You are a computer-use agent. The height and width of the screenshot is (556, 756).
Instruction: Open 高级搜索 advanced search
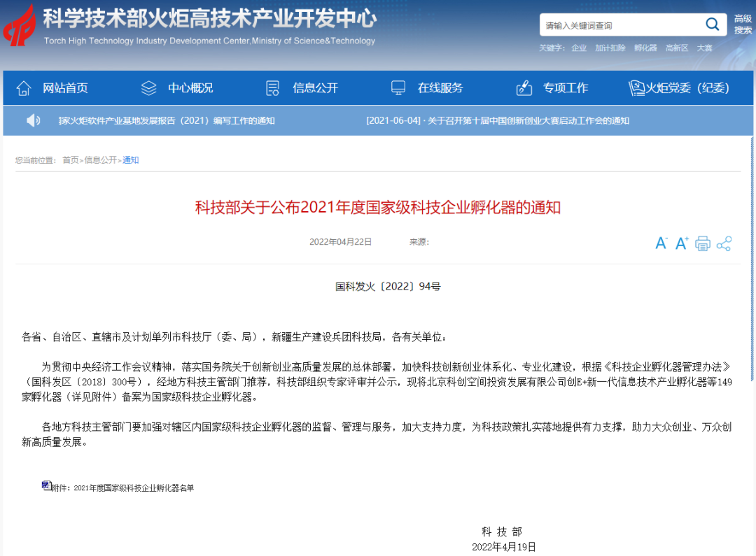tap(742, 24)
